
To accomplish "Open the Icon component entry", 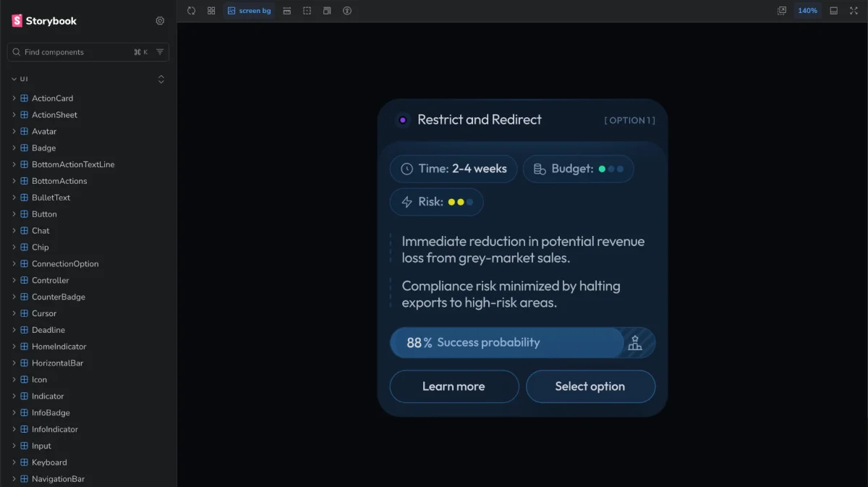I will point(39,380).
